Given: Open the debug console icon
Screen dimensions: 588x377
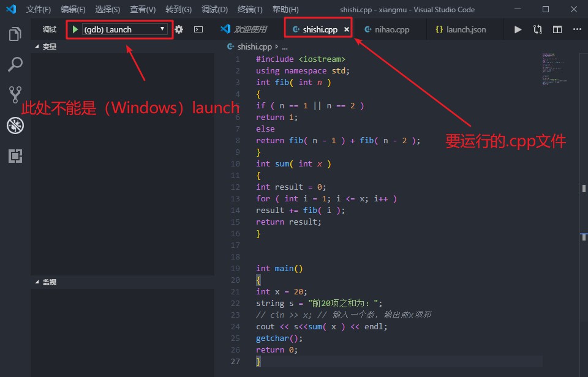Looking at the screenshot, I should click(198, 29).
